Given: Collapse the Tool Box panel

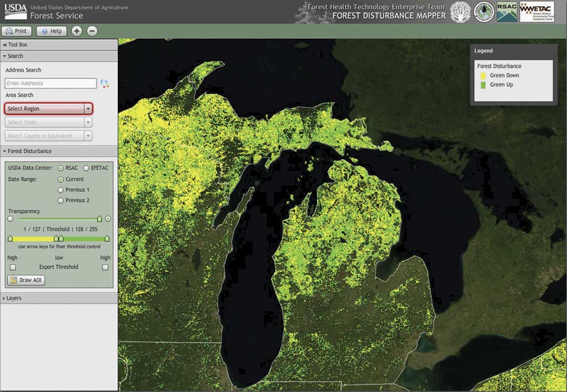Looking at the screenshot, I should pos(59,44).
